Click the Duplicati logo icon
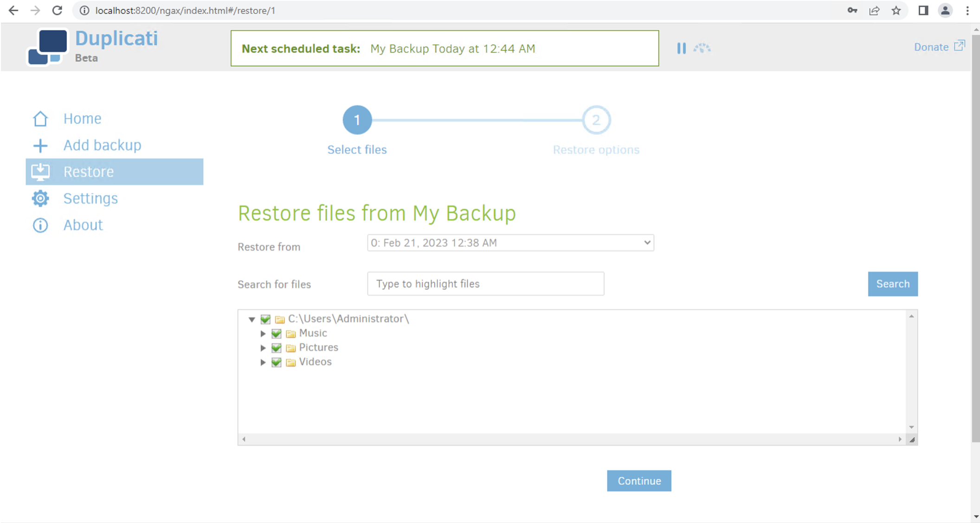This screenshot has width=980, height=523. [x=48, y=47]
